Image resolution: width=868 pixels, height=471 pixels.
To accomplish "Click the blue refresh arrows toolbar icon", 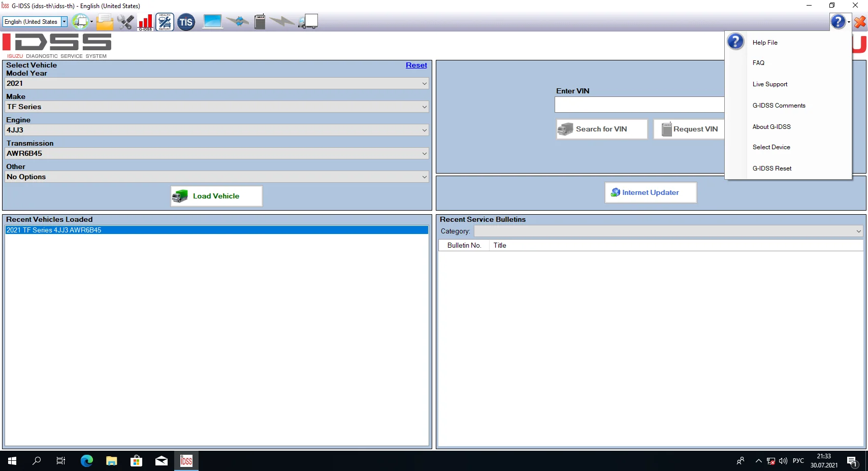I will coord(237,22).
